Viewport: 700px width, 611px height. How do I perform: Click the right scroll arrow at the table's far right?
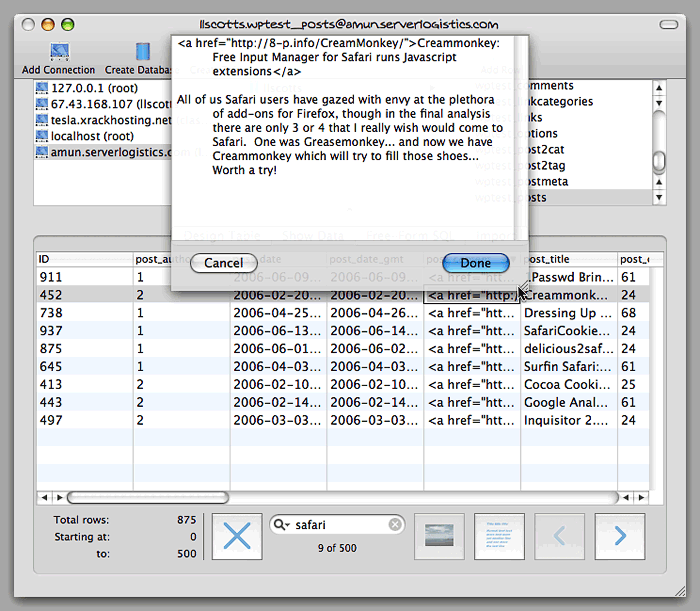tap(642, 497)
